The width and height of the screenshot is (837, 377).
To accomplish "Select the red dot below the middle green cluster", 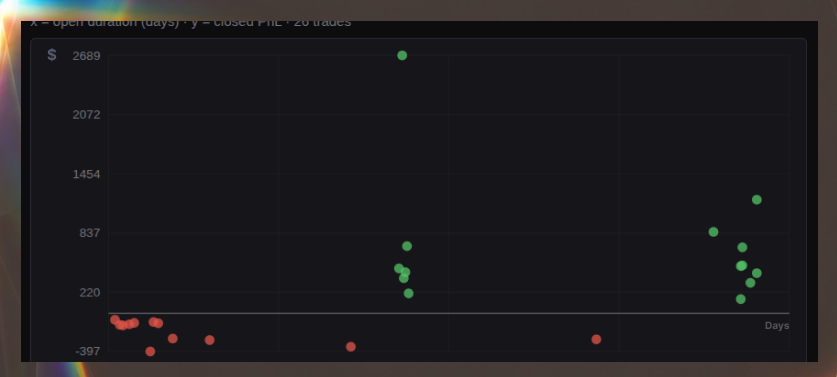I will 351,347.
